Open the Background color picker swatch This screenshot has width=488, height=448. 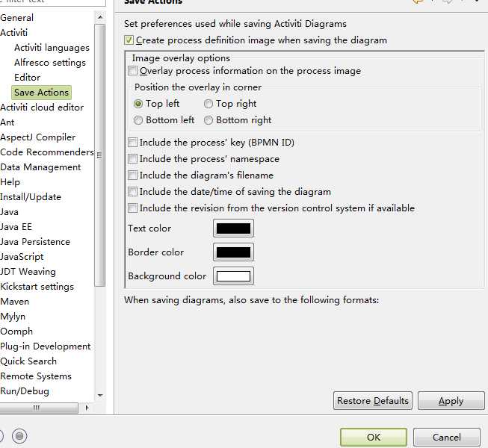pyautogui.click(x=233, y=276)
